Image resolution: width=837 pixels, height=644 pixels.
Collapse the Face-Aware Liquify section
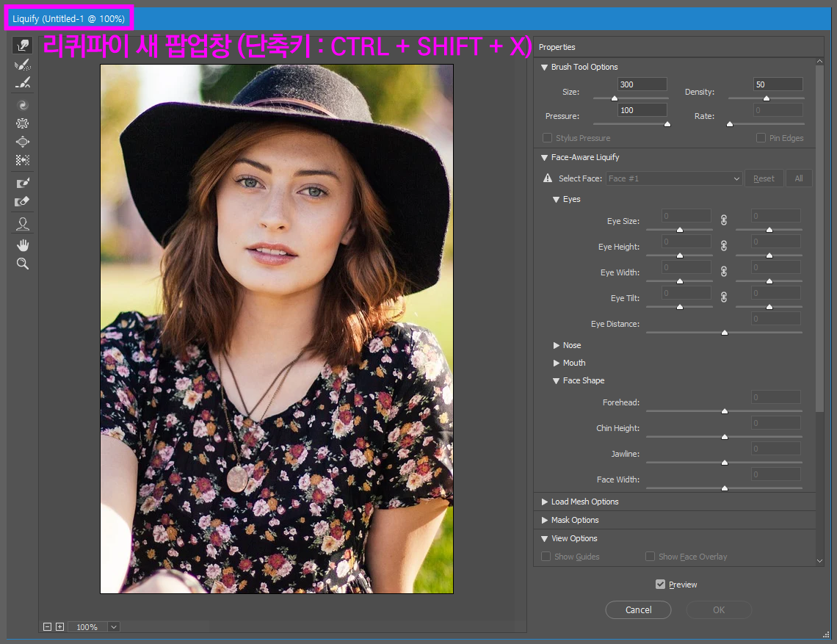[x=545, y=158]
